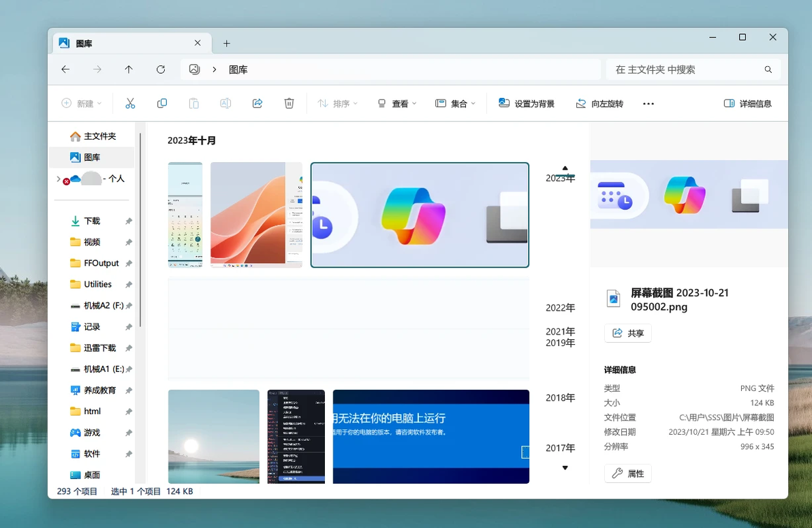
Task: Click the search box 在 主文件夹 中搜索
Action: tap(693, 69)
